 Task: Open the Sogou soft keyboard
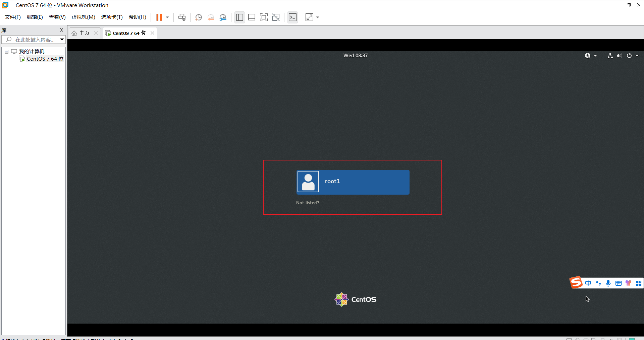pos(619,283)
